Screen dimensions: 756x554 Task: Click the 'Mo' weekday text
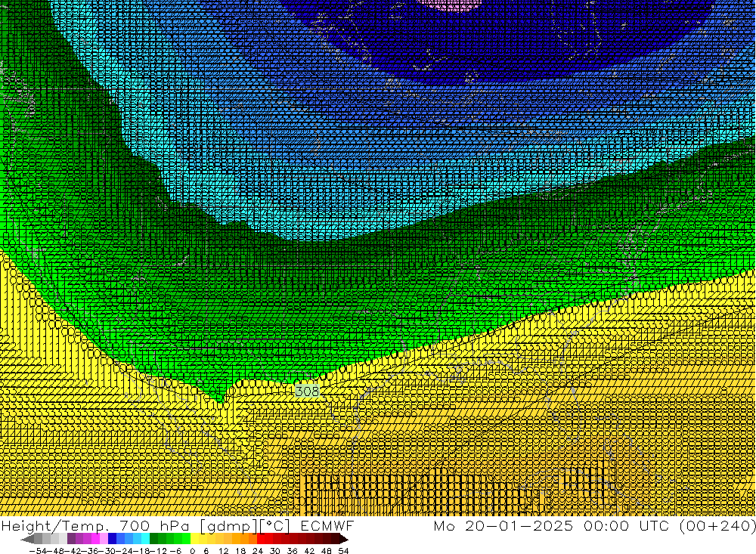tap(444, 525)
